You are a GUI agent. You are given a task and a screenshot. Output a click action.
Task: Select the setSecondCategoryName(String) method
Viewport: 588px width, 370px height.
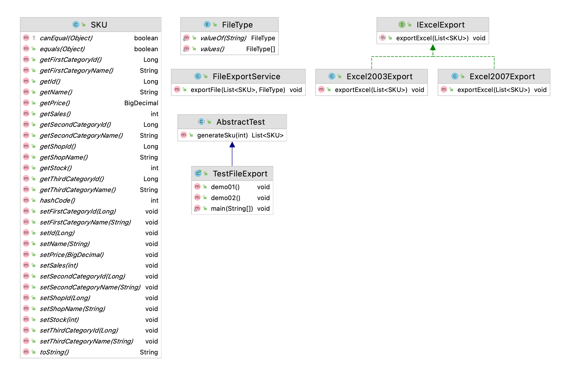91,287
